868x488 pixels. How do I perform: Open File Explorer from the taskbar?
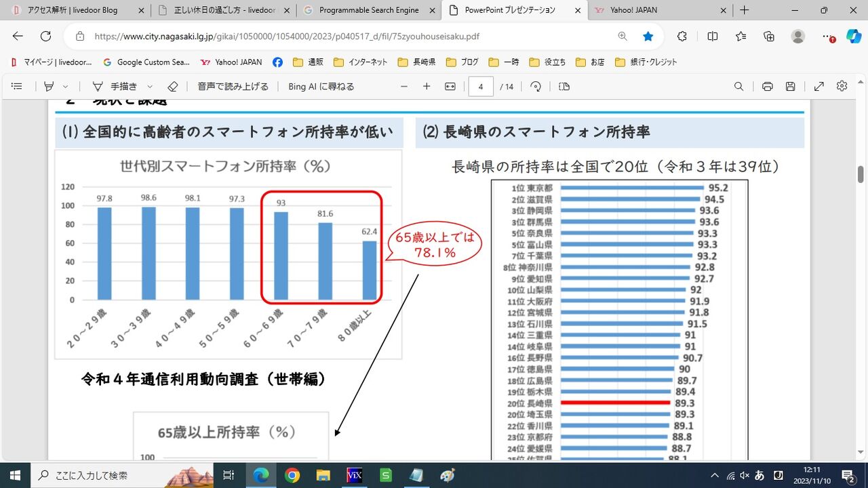click(x=323, y=475)
